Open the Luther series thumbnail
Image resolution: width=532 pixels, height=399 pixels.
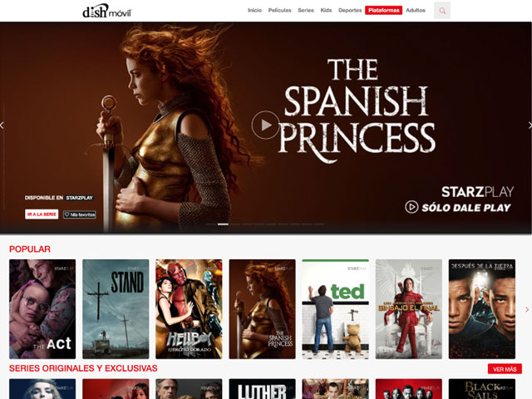point(263,389)
